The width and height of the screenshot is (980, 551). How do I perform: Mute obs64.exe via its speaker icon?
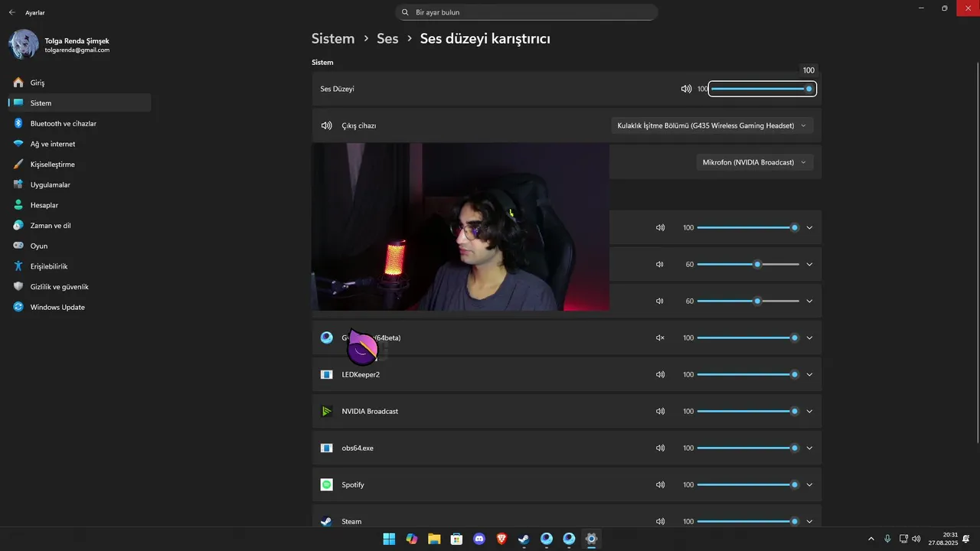(660, 448)
